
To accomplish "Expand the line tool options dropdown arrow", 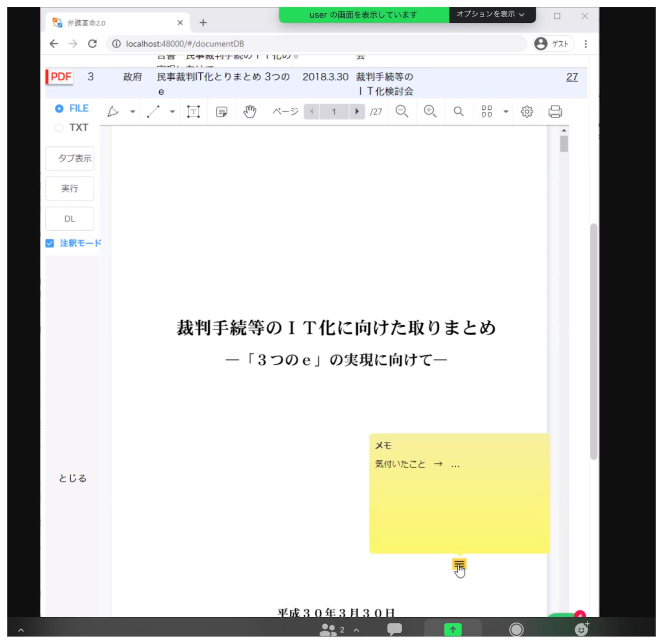I will (172, 112).
